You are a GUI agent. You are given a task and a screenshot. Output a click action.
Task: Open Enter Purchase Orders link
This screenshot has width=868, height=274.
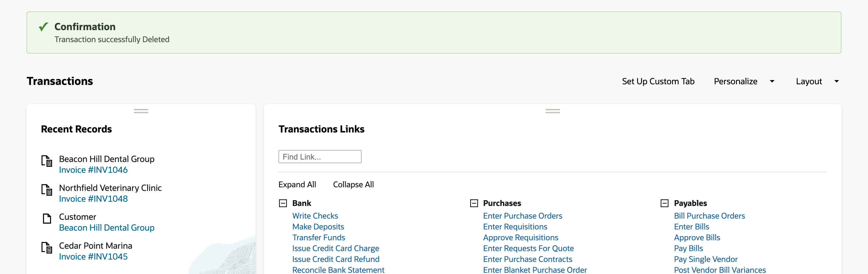(x=523, y=216)
